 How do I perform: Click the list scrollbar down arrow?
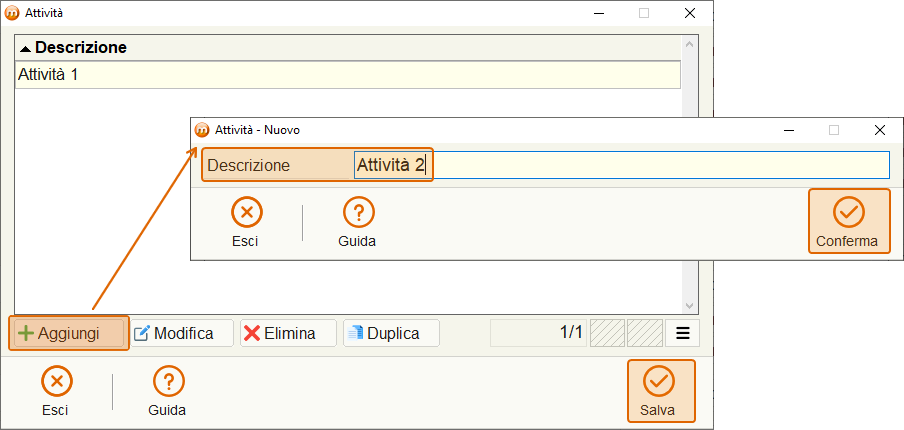coord(689,305)
